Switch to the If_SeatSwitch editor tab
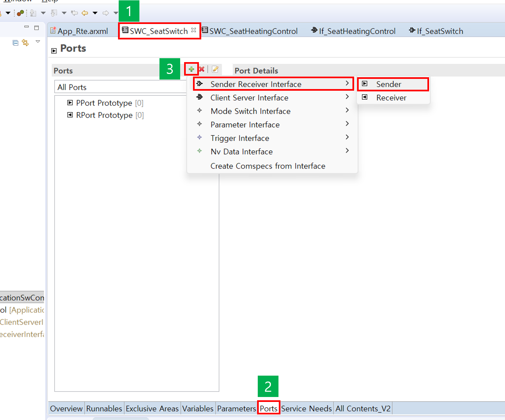 tap(440, 31)
